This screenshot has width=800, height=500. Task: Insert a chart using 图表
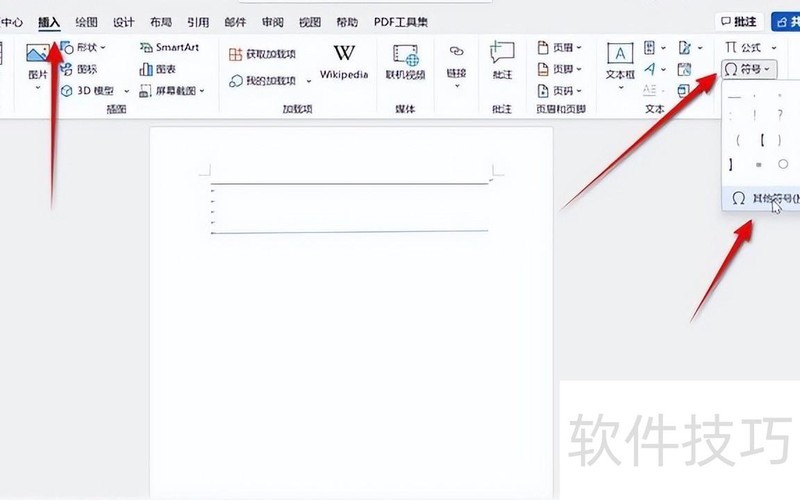pos(158,69)
